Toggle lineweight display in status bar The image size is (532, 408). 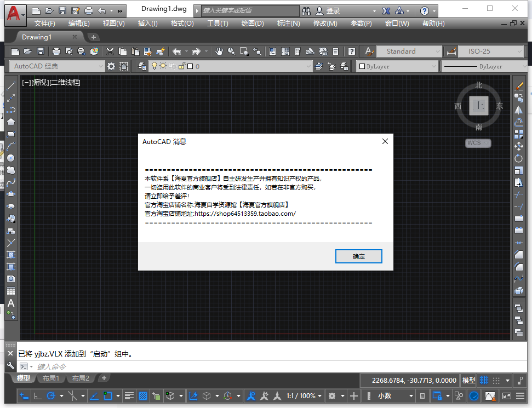[129, 396]
